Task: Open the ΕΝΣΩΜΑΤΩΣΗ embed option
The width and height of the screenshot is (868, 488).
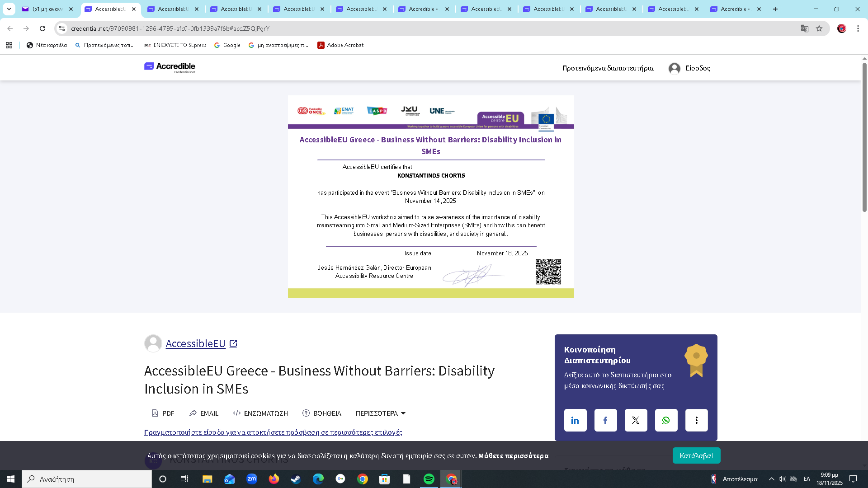Action: [x=260, y=413]
